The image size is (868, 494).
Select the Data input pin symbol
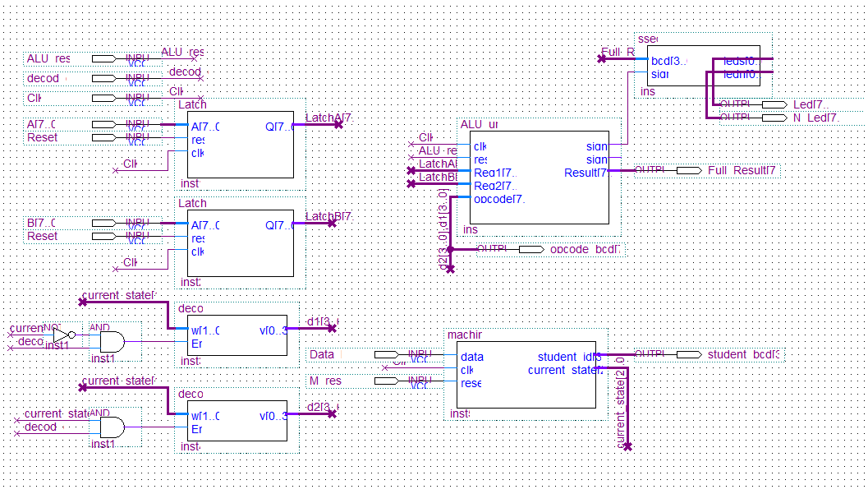[x=387, y=354]
